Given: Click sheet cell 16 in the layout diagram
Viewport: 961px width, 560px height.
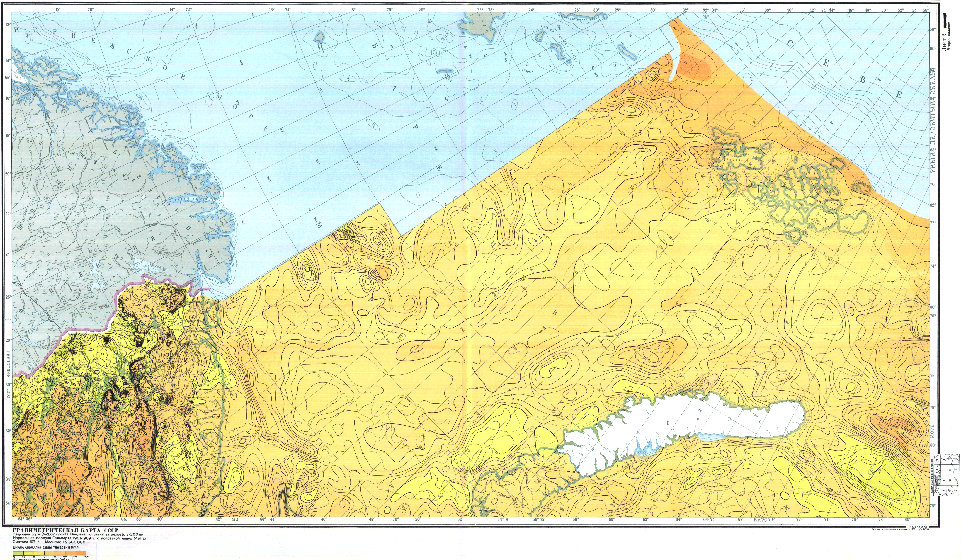Looking at the screenshot, I should point(956,459).
